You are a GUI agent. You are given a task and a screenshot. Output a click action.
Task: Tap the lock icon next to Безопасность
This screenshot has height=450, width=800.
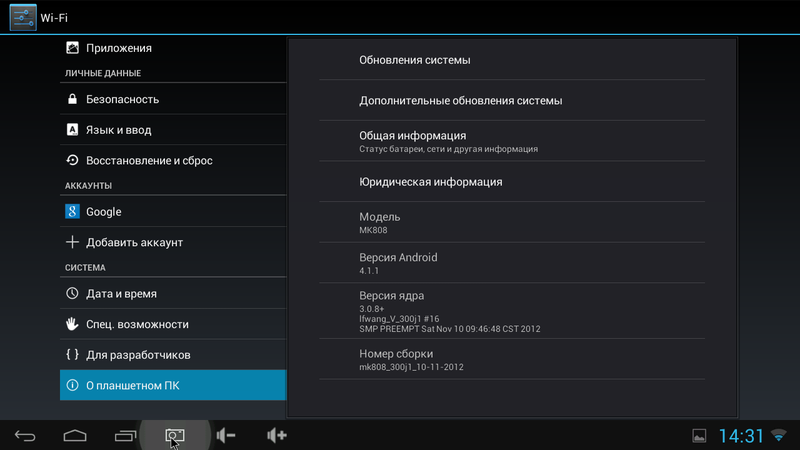coord(72,99)
